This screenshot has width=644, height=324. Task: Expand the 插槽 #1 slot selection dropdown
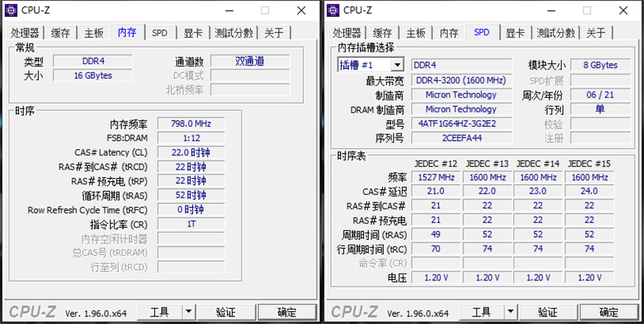pyautogui.click(x=398, y=65)
